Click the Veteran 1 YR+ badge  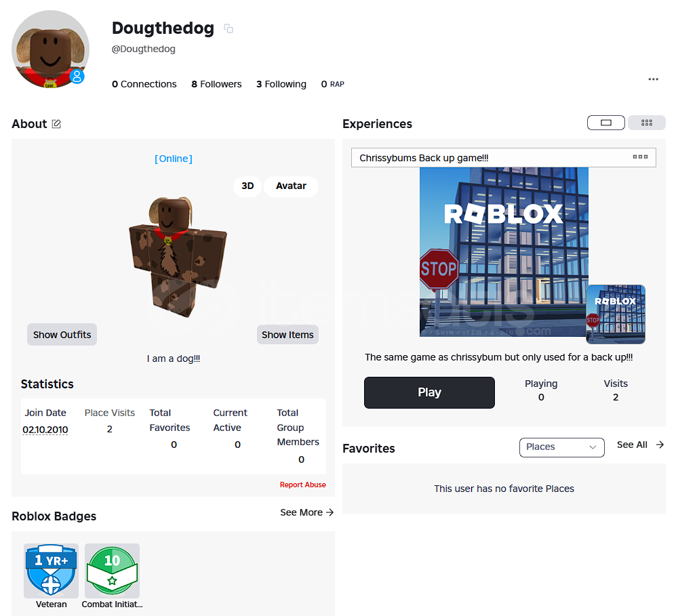(51, 571)
